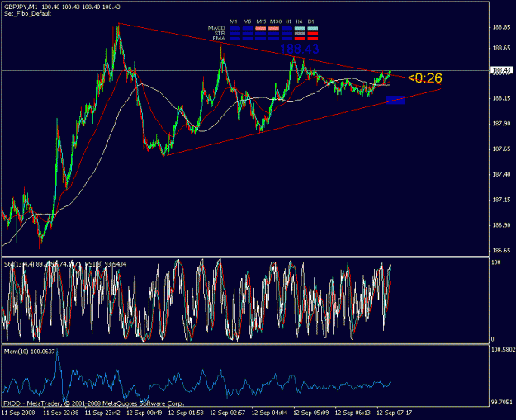Click the 0 level on the stochastic scale
The height and width of the screenshot is (420, 516).
(493, 339)
